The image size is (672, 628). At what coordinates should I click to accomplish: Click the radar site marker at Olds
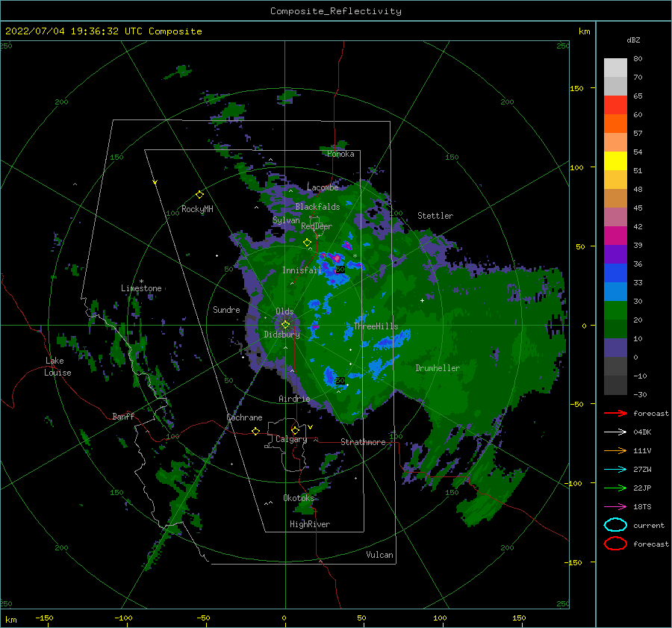click(x=285, y=325)
